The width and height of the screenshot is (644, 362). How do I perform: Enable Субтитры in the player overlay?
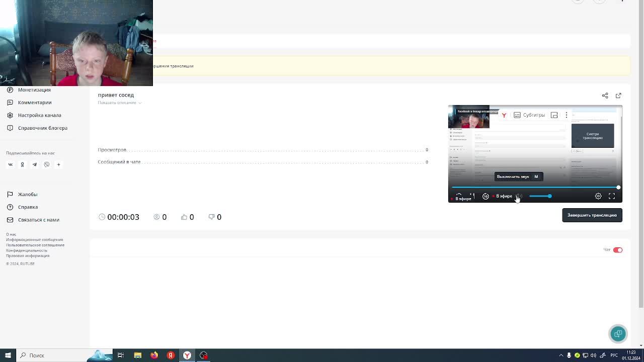pyautogui.click(x=529, y=115)
